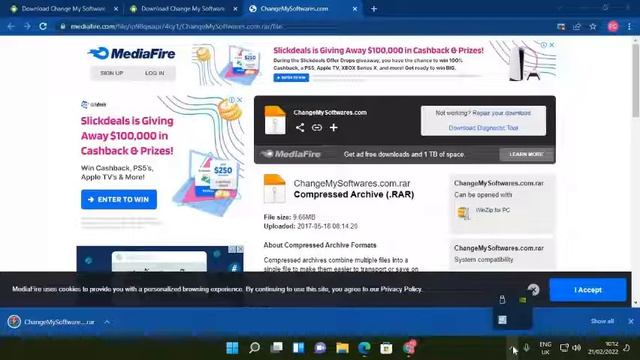Image resolution: width=640 pixels, height=360 pixels.
Task: Open the Privacy Policy link
Action: [x=401, y=289]
